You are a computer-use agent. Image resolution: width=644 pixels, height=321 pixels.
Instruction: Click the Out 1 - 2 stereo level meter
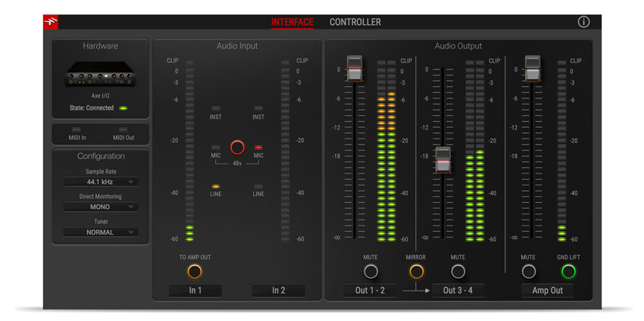(386, 151)
